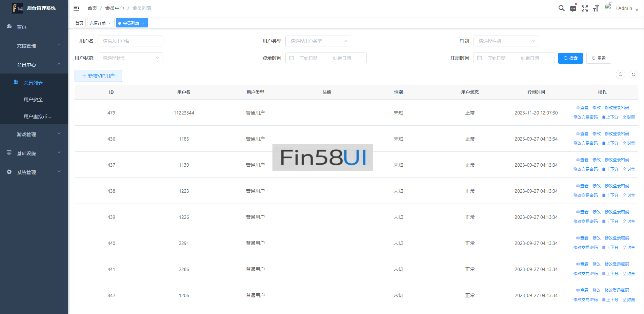Select 用户资金 in the sidebar
Viewport: 644px width, 314px height.
pos(33,100)
